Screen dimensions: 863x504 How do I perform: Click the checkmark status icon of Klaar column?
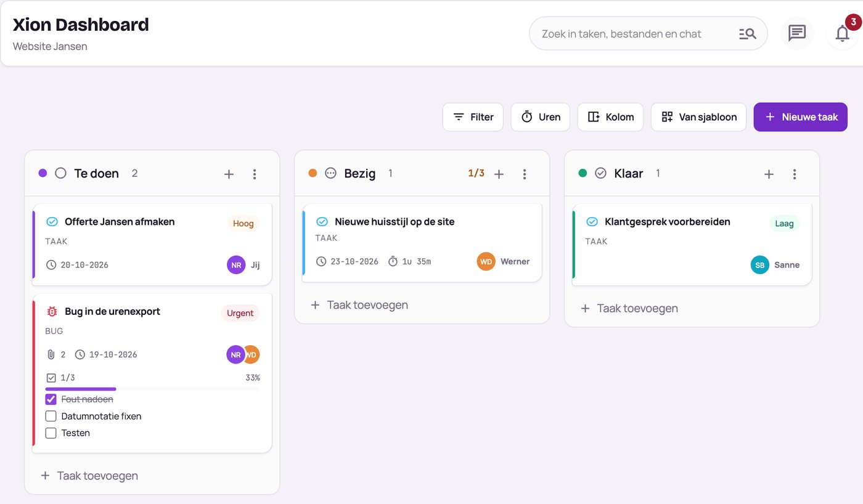coord(600,173)
